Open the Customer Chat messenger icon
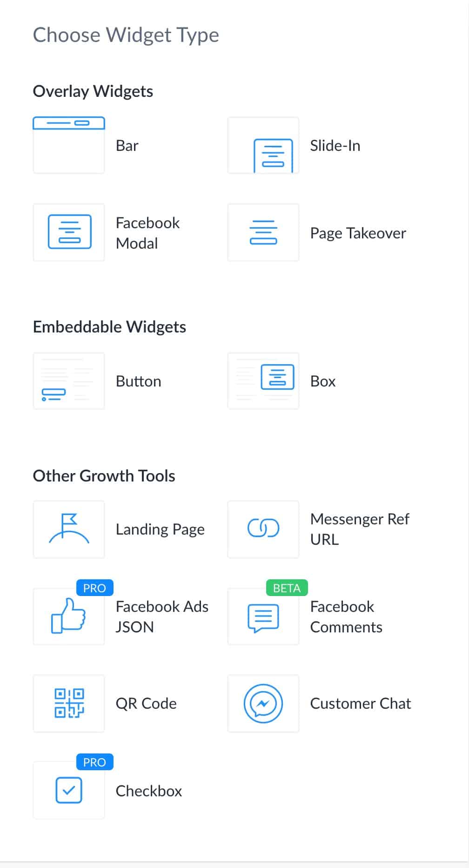Viewport: 469px width, 868px height. click(x=263, y=703)
